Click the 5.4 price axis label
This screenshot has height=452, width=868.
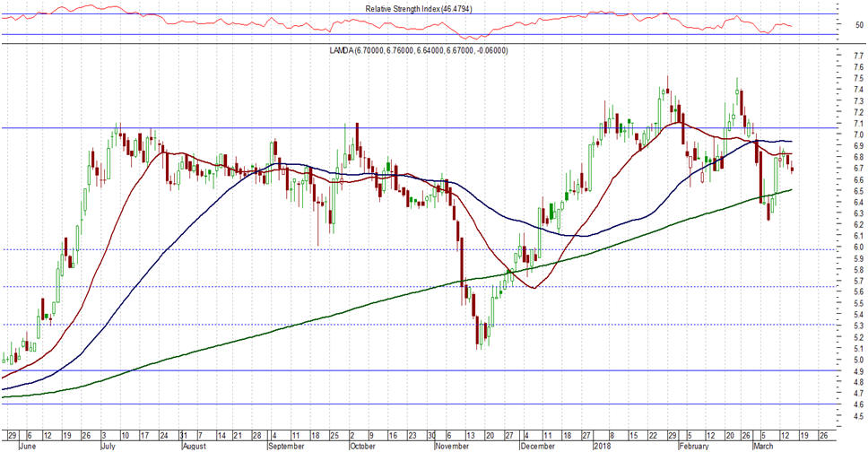859,315
